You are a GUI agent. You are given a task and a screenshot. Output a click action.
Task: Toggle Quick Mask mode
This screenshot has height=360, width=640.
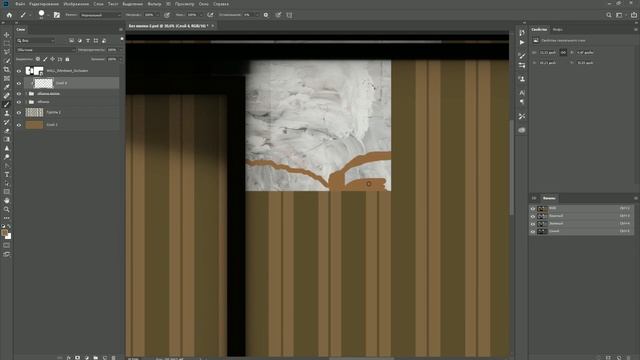point(7,245)
